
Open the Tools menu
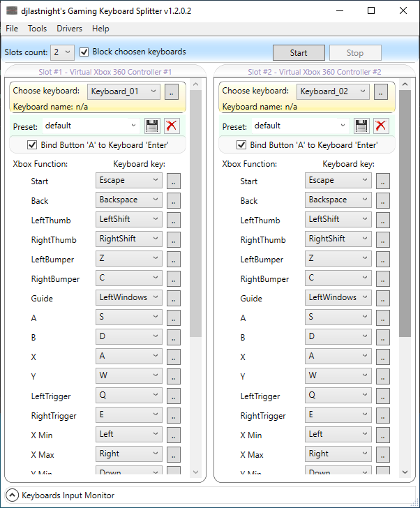(x=37, y=29)
